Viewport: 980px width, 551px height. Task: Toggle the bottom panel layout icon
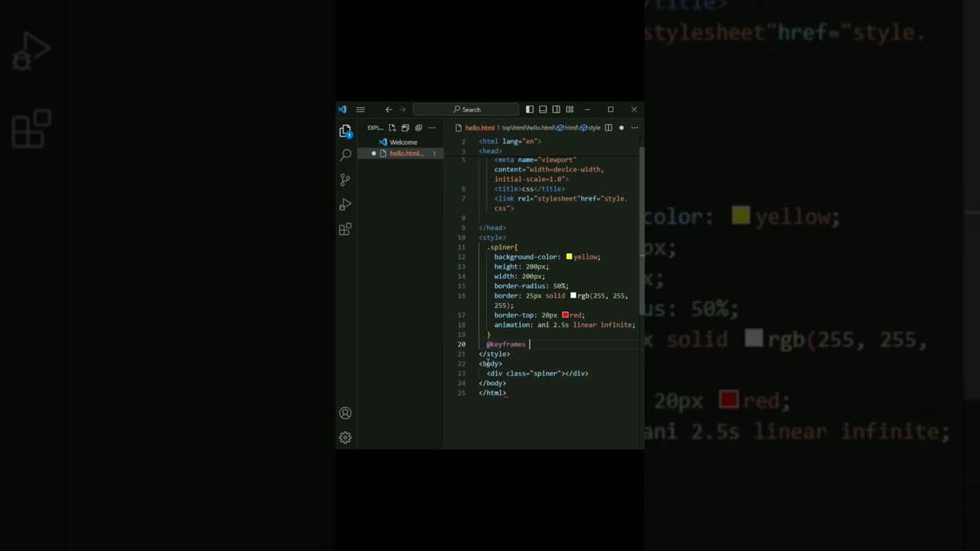point(543,109)
